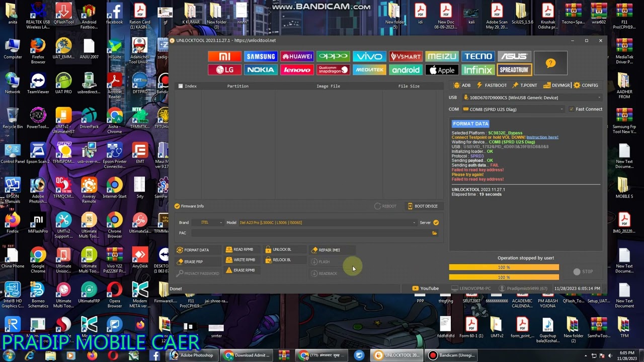Open the ADB tool
This screenshot has width=644, height=362.
pos(462,85)
